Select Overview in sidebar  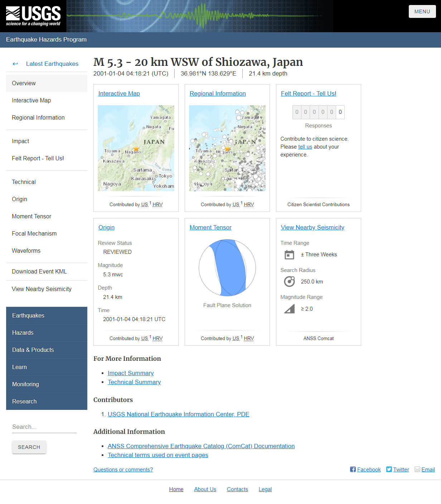click(47, 83)
